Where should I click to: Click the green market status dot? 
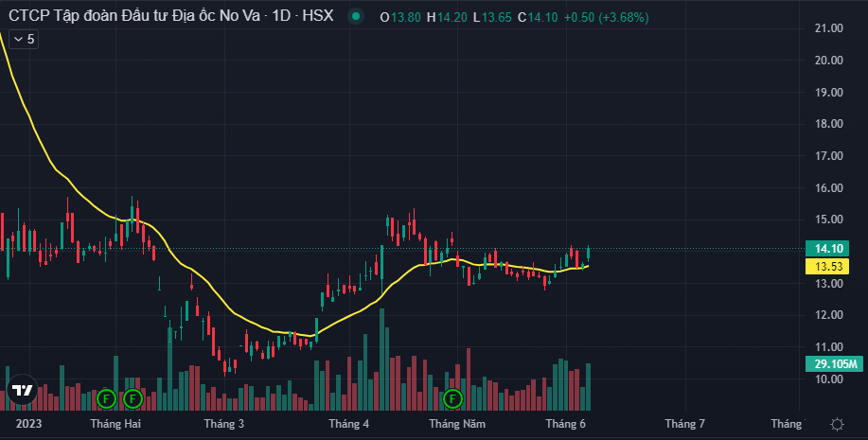356,17
